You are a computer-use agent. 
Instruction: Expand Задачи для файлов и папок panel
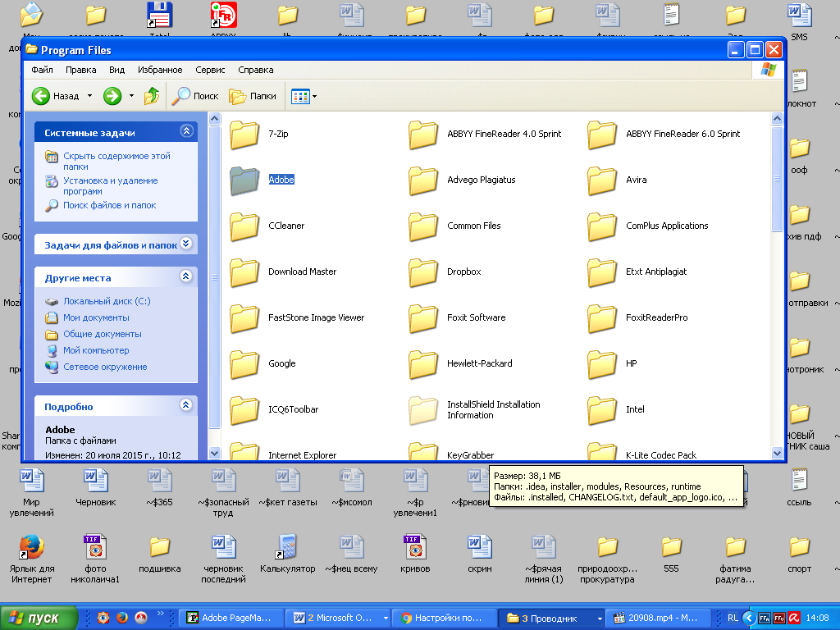(186, 244)
